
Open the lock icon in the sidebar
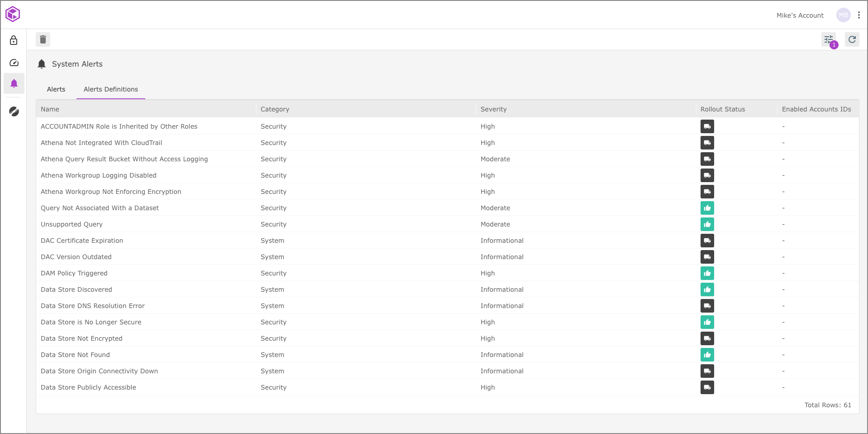14,41
